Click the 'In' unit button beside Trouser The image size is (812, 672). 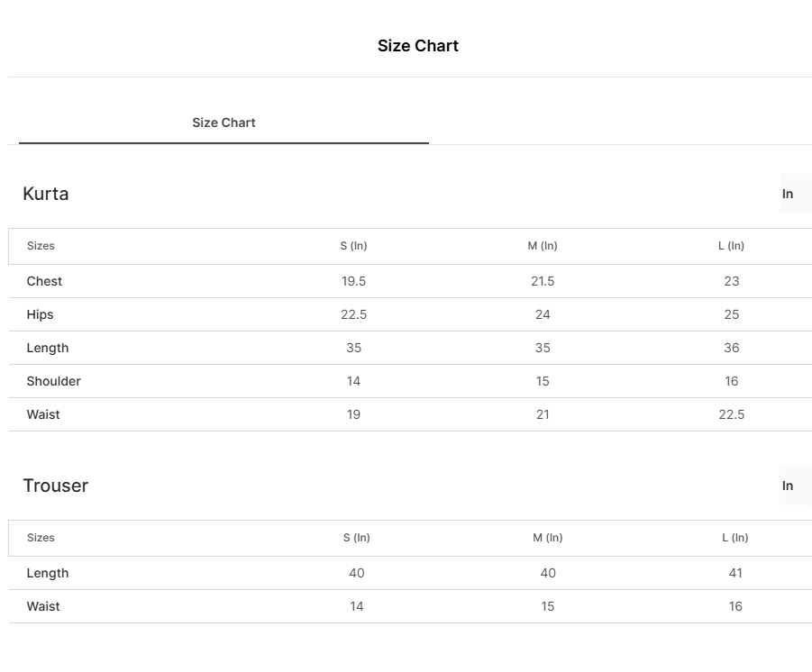(787, 486)
